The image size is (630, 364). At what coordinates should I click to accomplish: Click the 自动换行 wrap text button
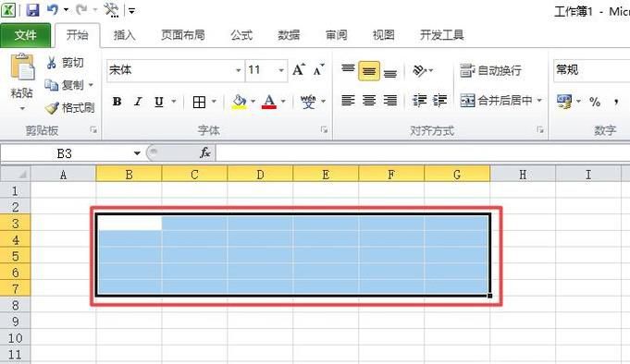tap(490, 70)
